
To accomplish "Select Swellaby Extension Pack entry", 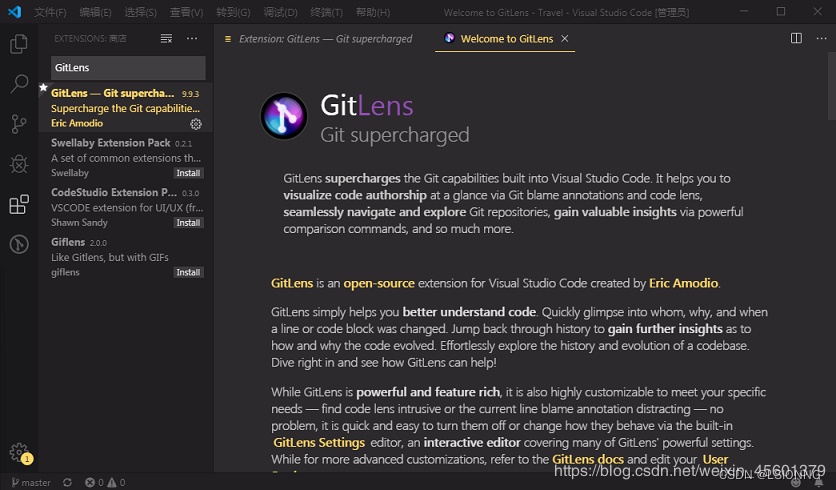I will point(126,157).
